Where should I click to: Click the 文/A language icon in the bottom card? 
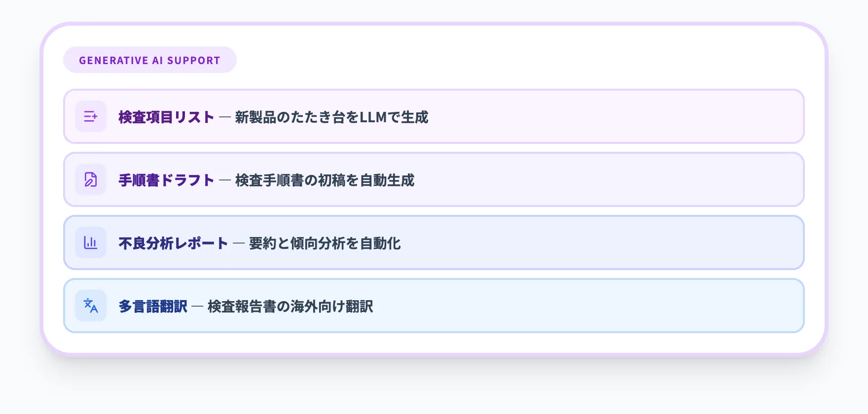(90, 306)
